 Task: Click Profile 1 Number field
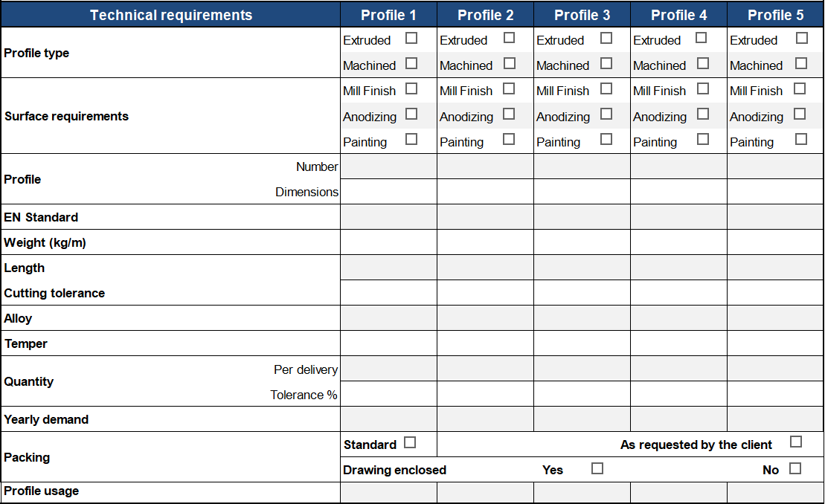[388, 167]
